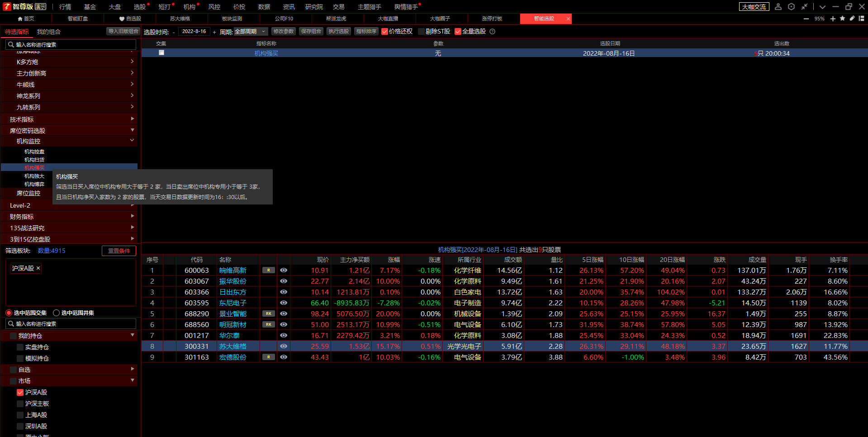
Task: Open the hexagon settings icon
Action: pos(791,7)
